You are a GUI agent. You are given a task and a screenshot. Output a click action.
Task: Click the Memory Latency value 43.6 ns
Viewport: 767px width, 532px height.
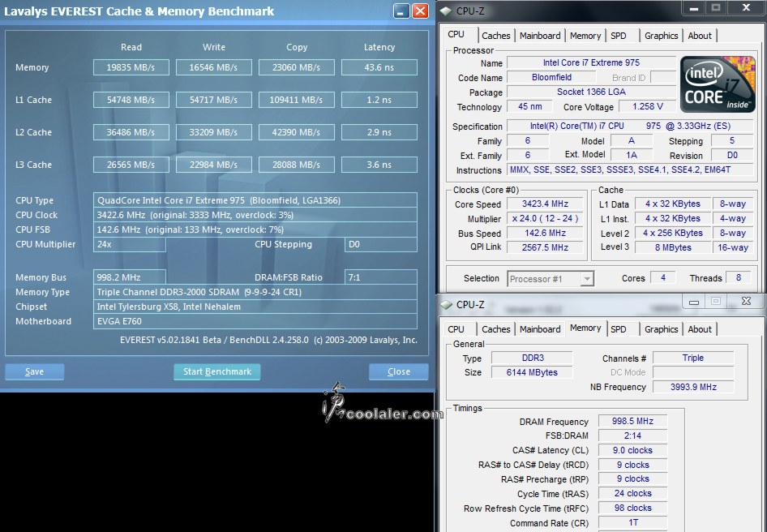[379, 67]
